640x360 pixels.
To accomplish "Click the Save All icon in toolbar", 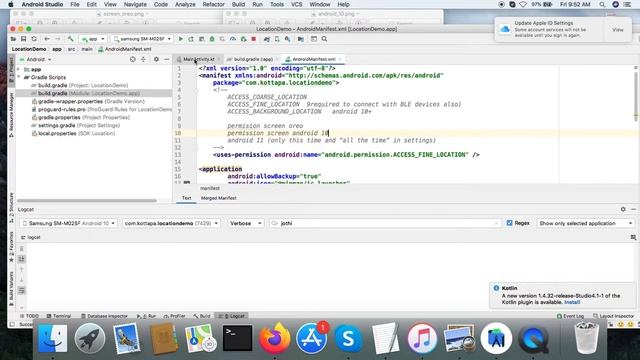I will pos(24,39).
